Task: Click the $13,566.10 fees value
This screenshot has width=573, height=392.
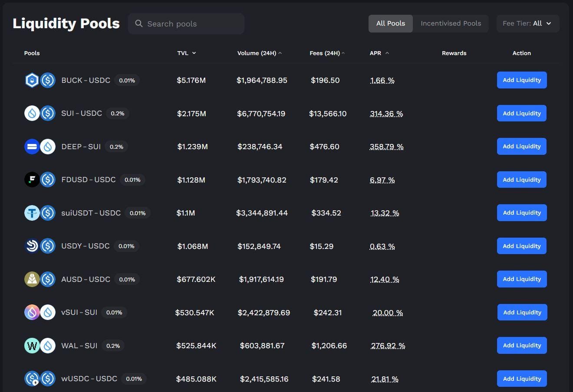Action: [x=328, y=114]
